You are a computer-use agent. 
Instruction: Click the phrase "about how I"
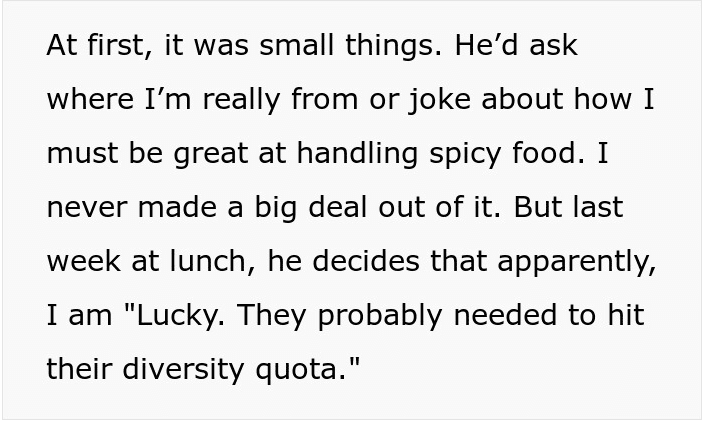pyautogui.click(x=568, y=99)
